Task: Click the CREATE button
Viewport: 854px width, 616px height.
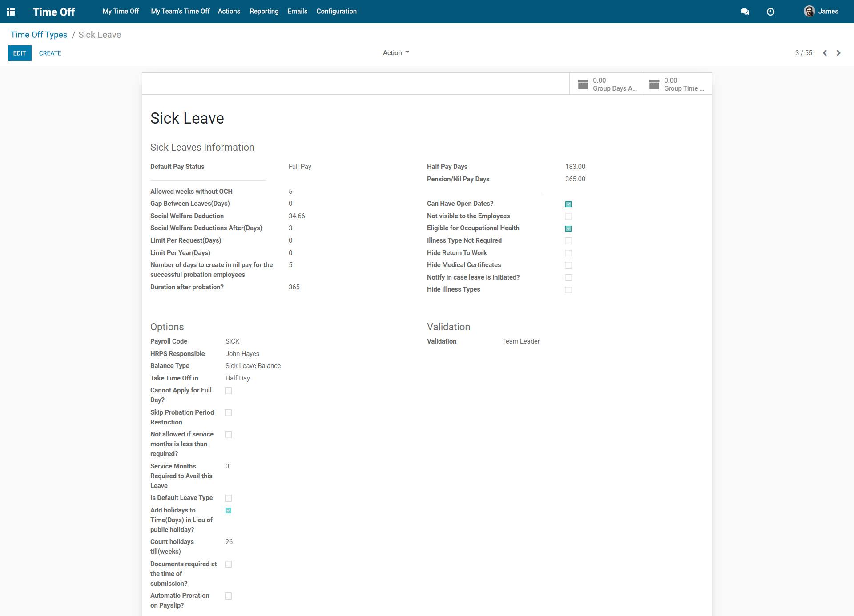Action: tap(50, 53)
